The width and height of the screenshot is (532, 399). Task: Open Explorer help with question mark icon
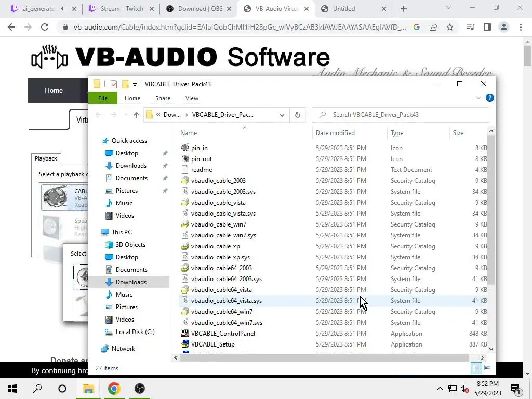[x=489, y=98]
